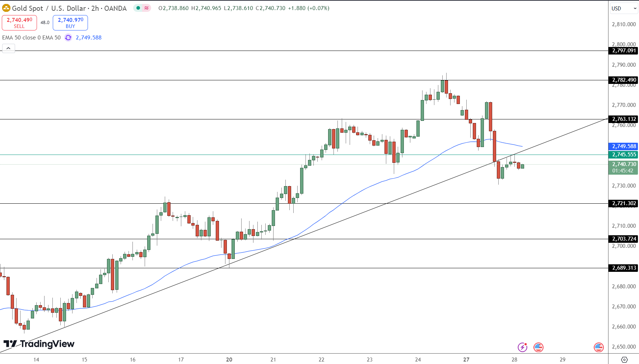
Task: Click the 2,810.000 price scale value
Action: click(x=624, y=24)
